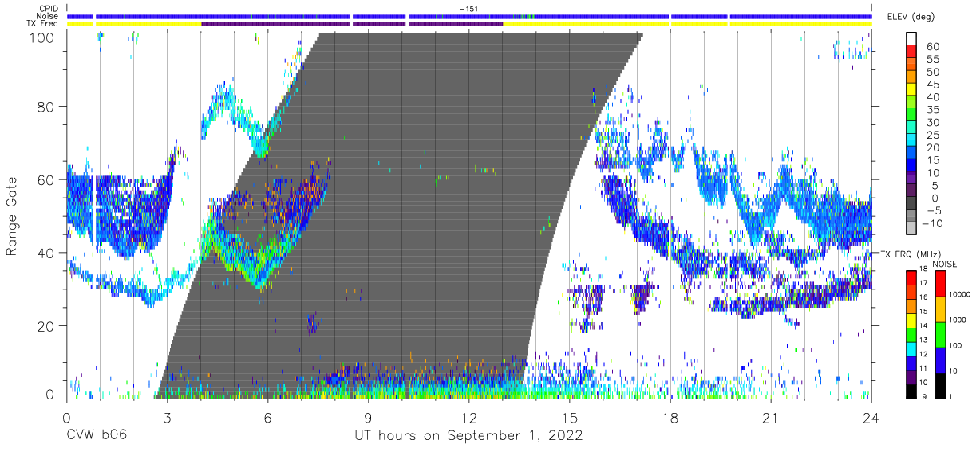The width and height of the screenshot is (980, 452).
Task: Select the red TX FRQ swatch between 17 and 18
Action: pos(911,277)
